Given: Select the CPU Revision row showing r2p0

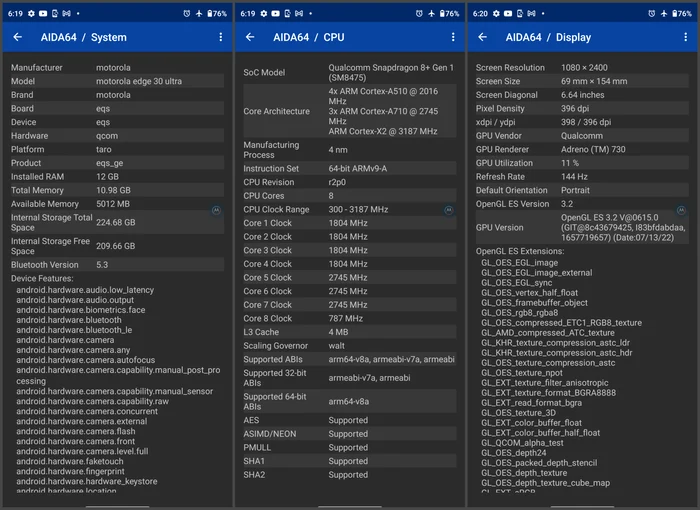Looking at the screenshot, I should click(350, 182).
